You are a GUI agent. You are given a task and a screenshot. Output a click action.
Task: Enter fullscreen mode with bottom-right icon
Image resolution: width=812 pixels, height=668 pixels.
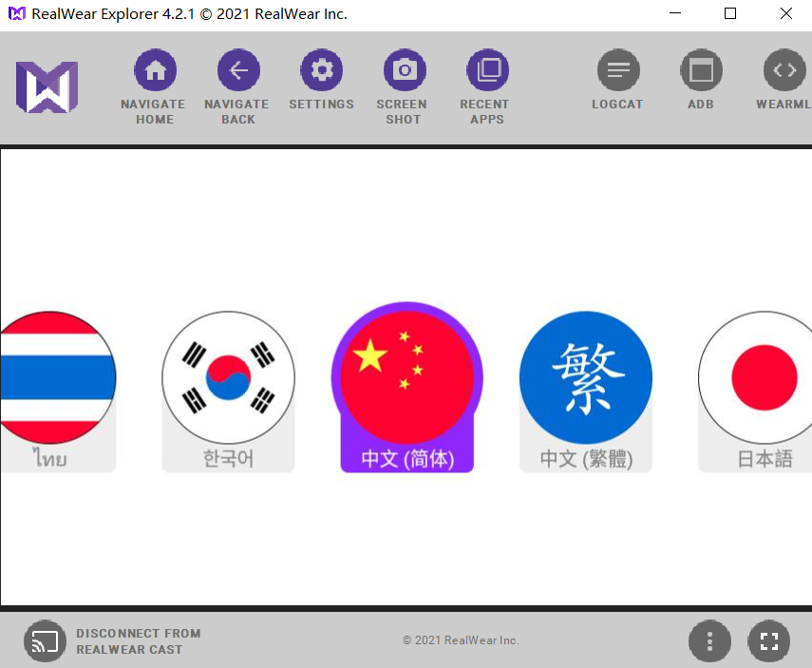(x=768, y=641)
